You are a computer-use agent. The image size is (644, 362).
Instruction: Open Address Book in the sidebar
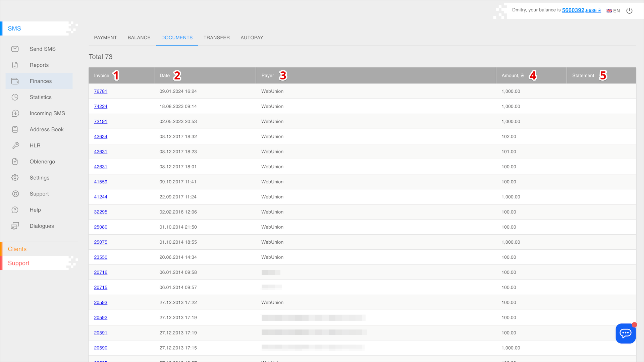(x=46, y=129)
